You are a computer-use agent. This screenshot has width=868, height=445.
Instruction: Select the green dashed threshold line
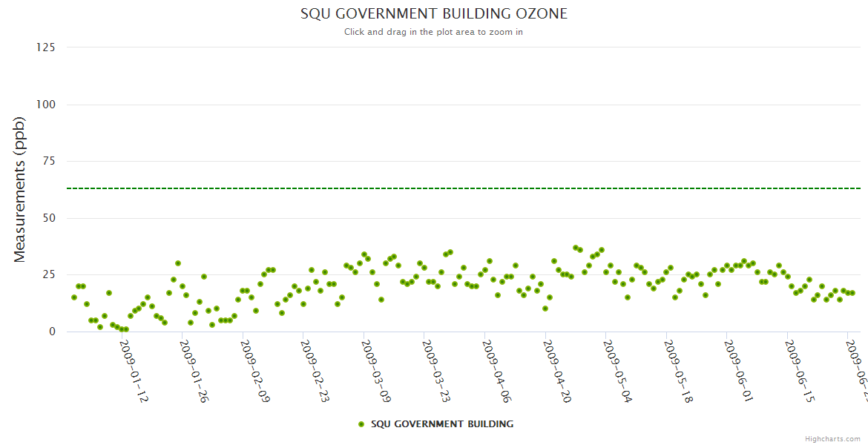click(445, 188)
